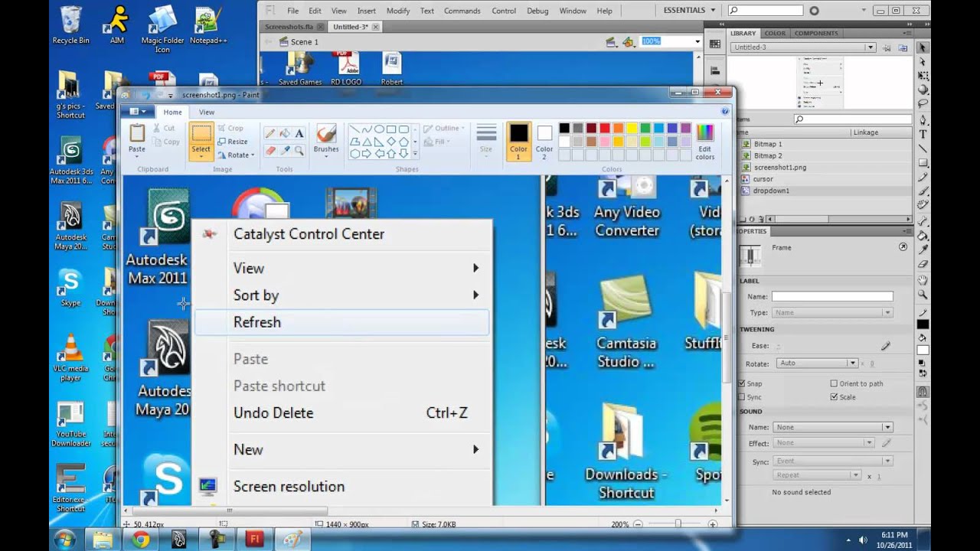Click the library search field
This screenshot has height=551, width=980.
pos(852,119)
